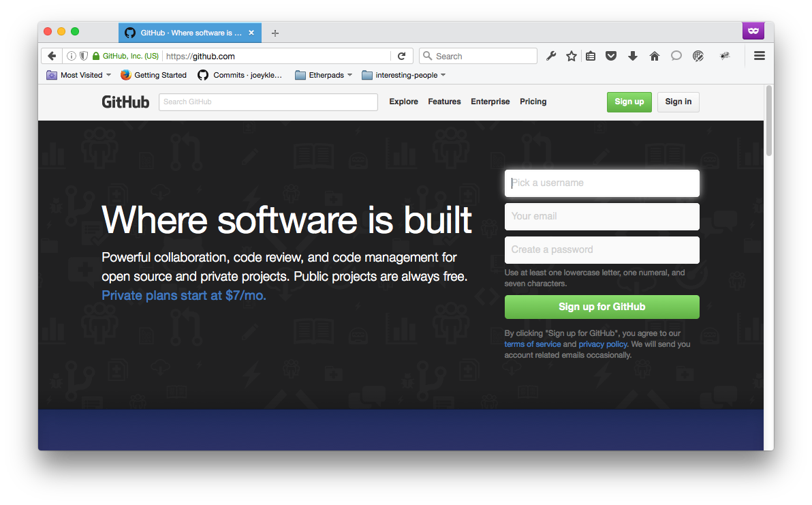
Task: Open the Explore menu item on GitHub
Action: (403, 102)
